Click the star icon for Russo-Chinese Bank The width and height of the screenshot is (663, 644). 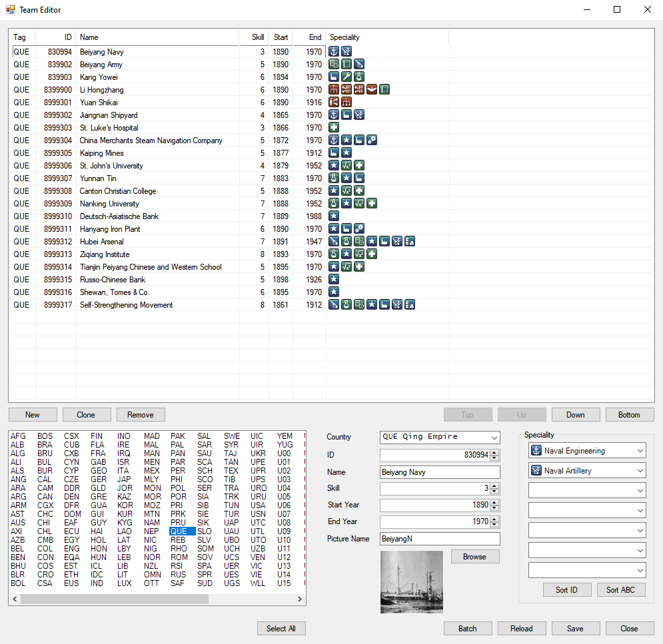334,279
